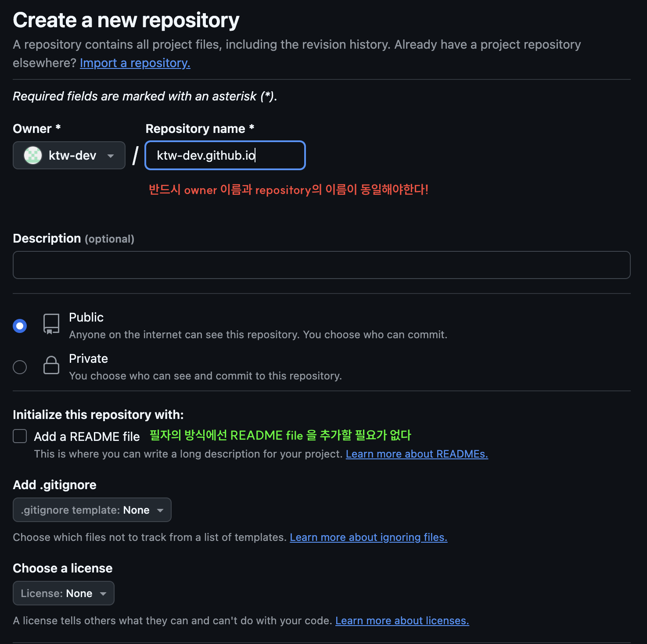The width and height of the screenshot is (647, 644).
Task: Click the ktw-dev owner avatar icon
Action: click(33, 155)
